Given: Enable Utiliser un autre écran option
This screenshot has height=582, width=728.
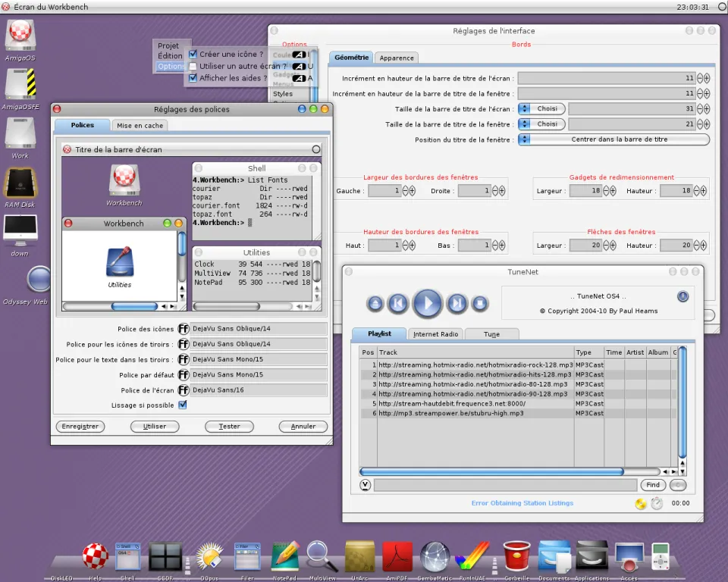Looking at the screenshot, I should point(193,67).
